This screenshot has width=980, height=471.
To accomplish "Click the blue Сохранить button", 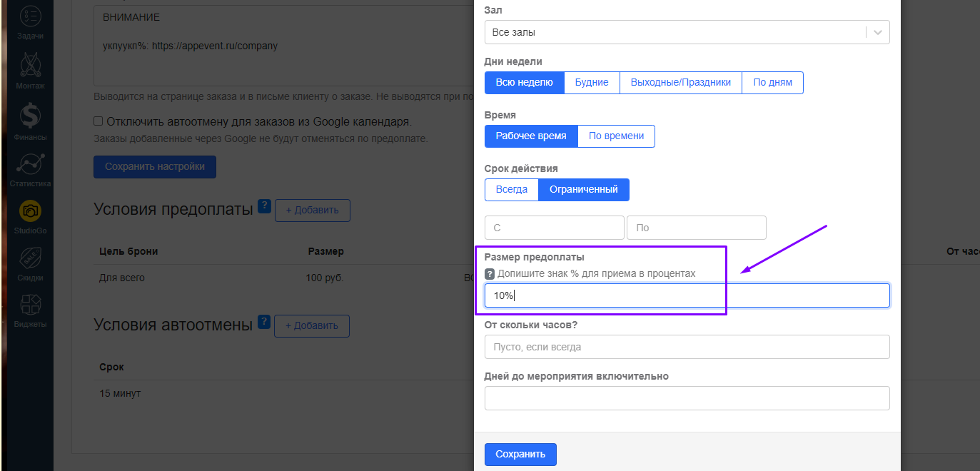I will click(x=520, y=455).
